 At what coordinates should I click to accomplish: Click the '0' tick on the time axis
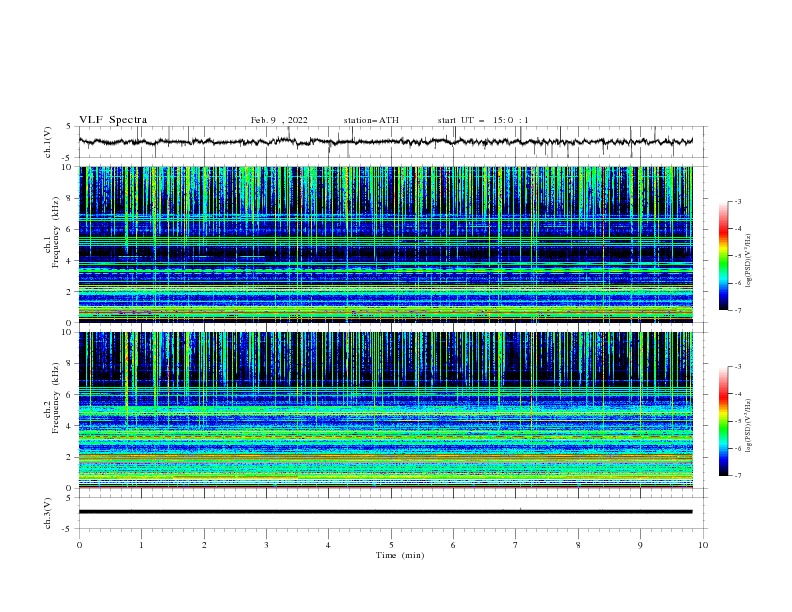(79, 545)
